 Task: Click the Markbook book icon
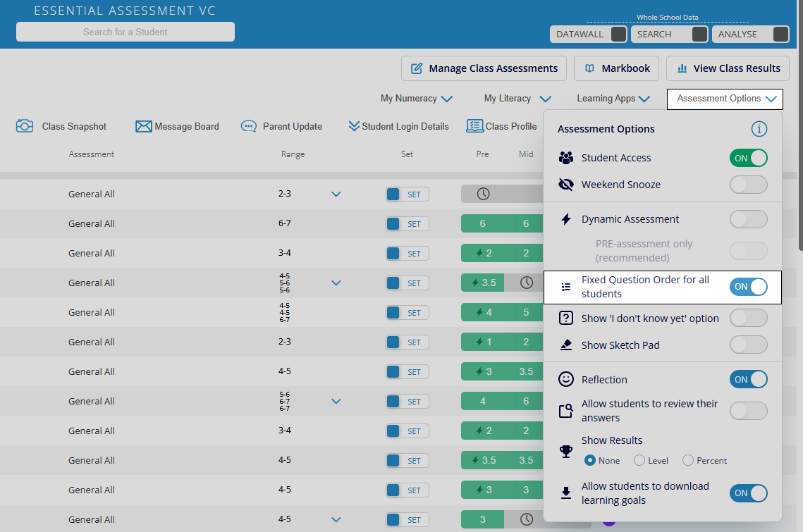click(589, 68)
